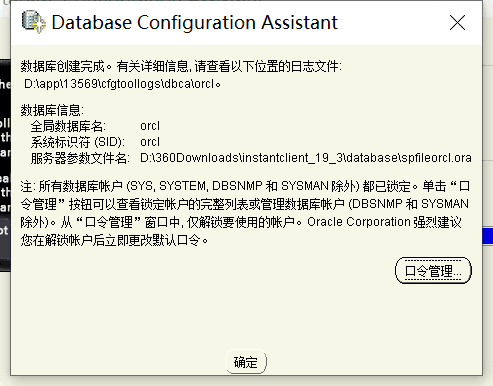Click the 系统标识符 (SID) label
This screenshot has width=493, height=386.
pos(78,142)
